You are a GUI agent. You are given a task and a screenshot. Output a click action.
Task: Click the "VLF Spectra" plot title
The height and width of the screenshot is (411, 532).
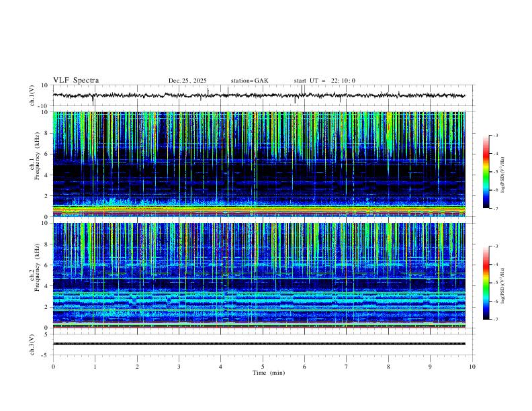(x=76, y=81)
